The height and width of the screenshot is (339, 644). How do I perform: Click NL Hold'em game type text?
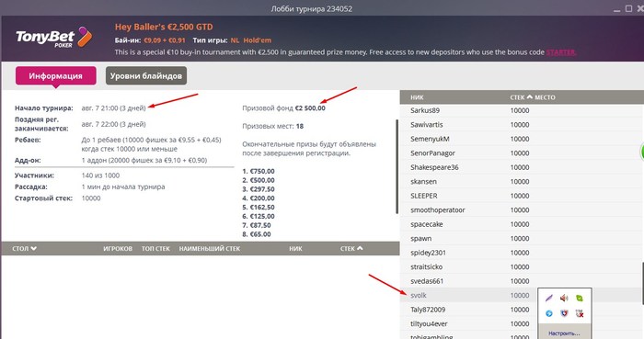click(x=251, y=40)
